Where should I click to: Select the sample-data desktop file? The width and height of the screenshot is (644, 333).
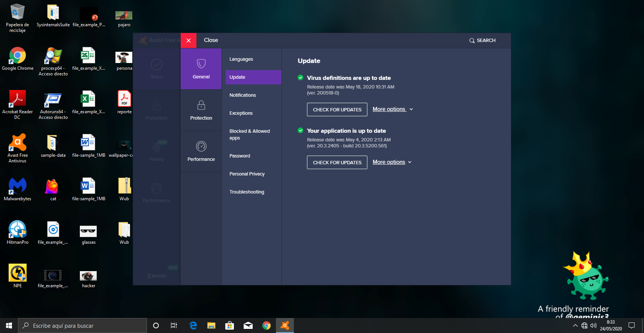click(53, 146)
